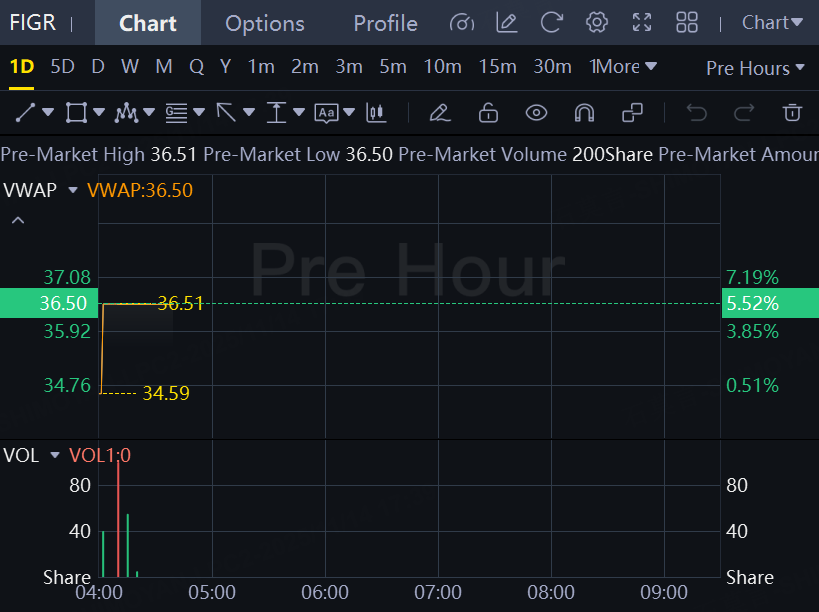Open chart settings gear icon
This screenshot has height=612, width=819.
[x=596, y=23]
